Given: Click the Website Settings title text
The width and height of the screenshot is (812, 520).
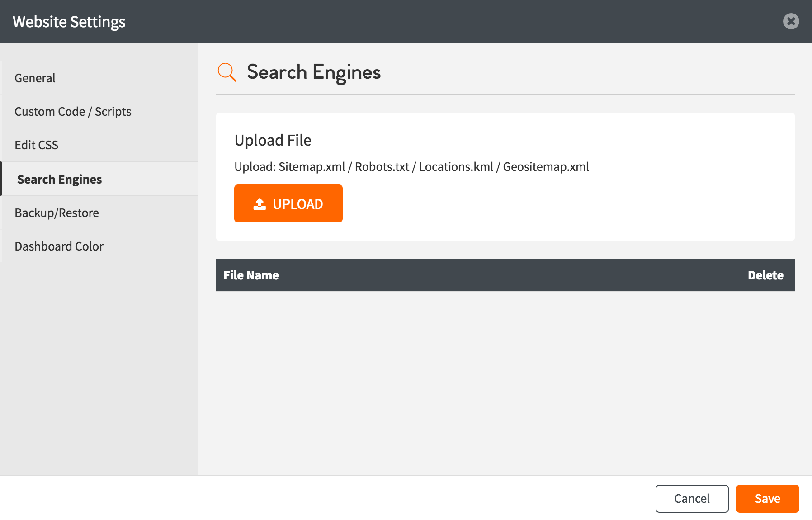Looking at the screenshot, I should 69,22.
